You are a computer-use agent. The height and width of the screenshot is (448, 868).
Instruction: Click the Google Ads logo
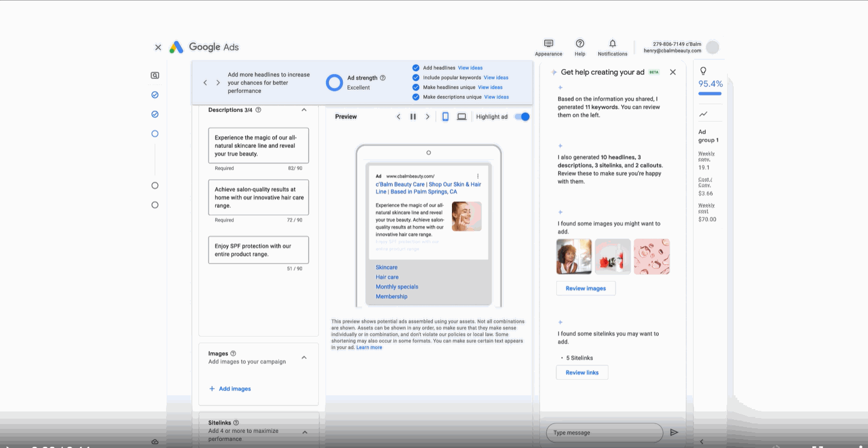[x=204, y=47]
